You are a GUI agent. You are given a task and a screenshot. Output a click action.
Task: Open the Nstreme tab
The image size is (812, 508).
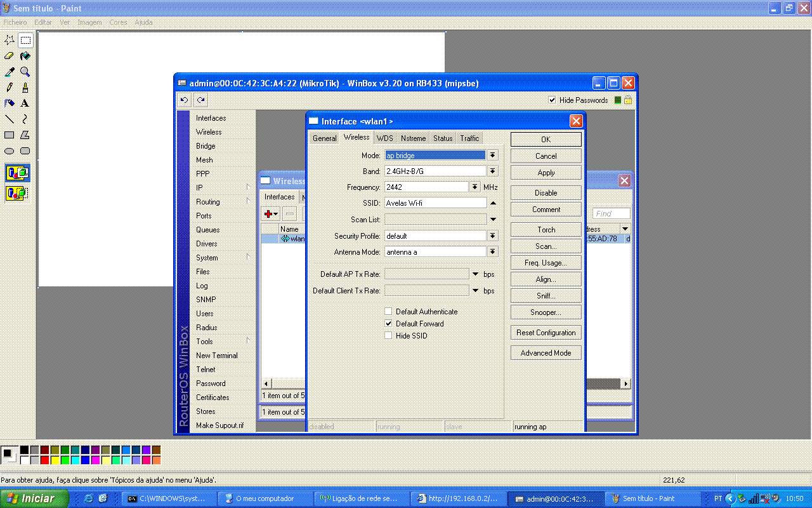[414, 138]
